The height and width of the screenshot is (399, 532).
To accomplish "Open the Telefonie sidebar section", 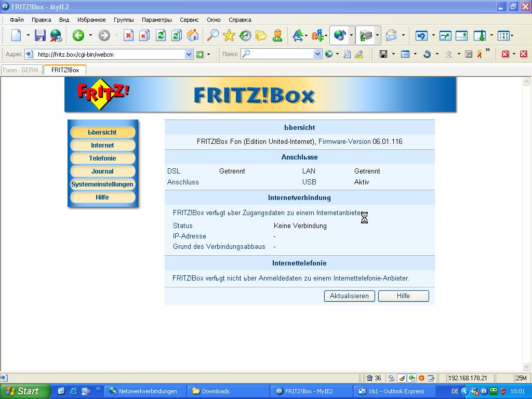I will (x=102, y=158).
